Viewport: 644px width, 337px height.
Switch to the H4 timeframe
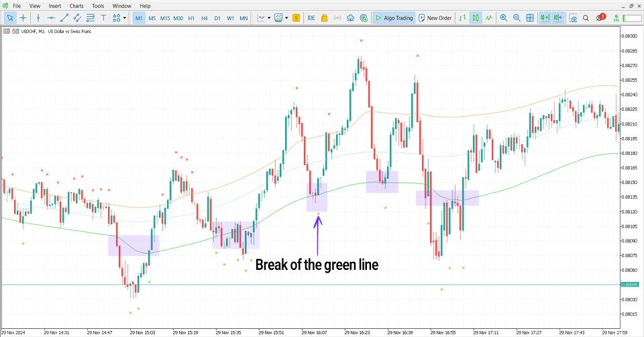click(x=205, y=18)
